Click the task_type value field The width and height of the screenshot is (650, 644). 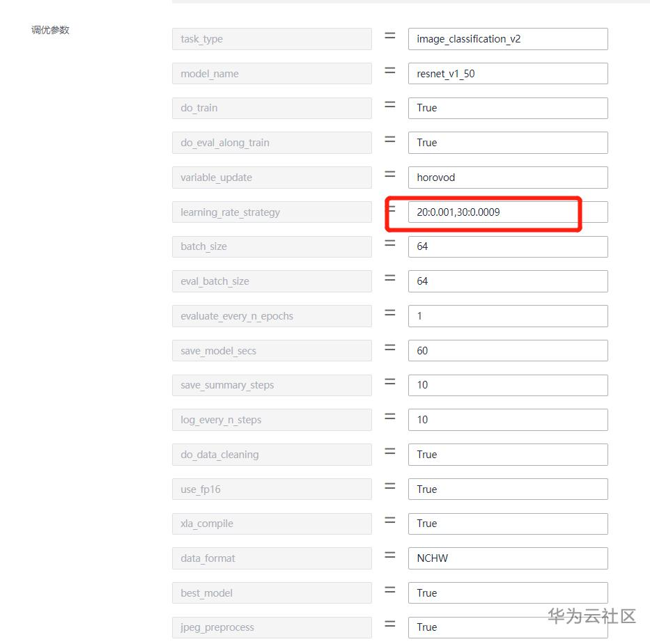[507, 39]
